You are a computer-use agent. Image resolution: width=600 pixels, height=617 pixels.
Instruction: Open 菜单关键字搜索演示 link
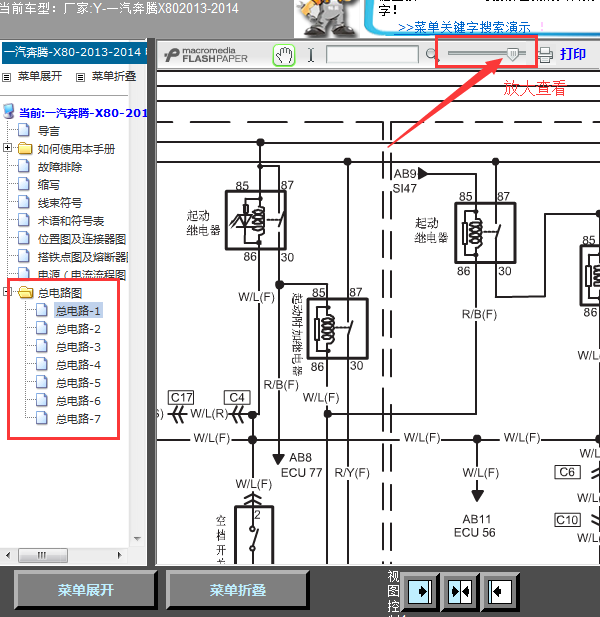[x=464, y=28]
